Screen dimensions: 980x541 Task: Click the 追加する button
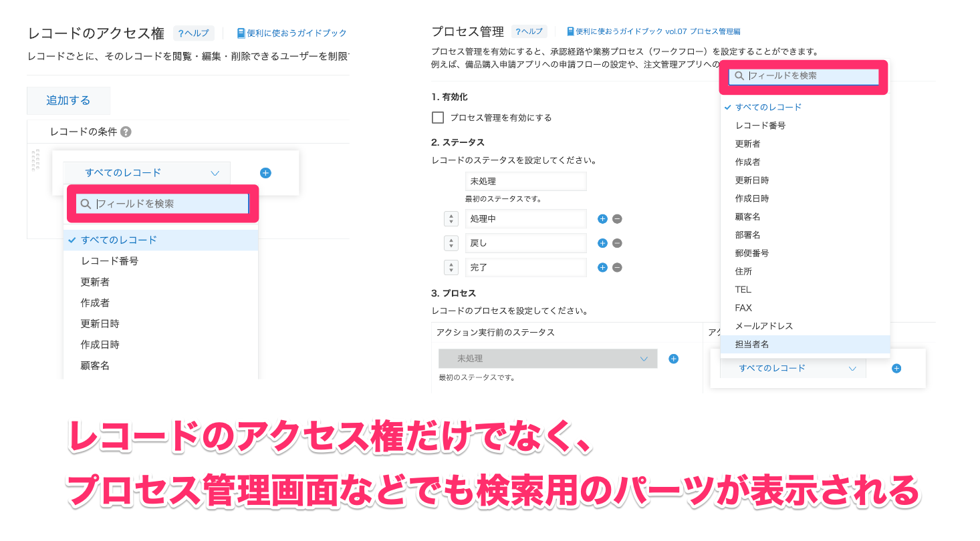[x=68, y=100]
